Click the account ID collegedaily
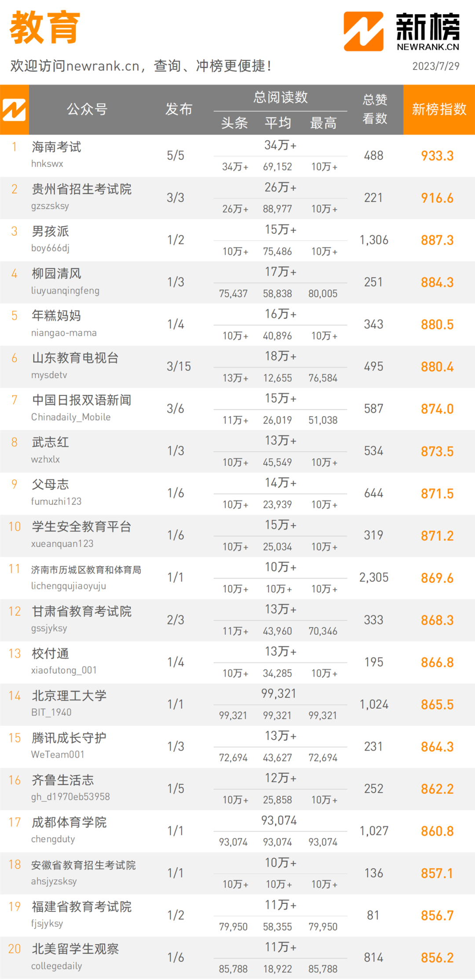This screenshot has width=475, height=980. tap(56, 966)
